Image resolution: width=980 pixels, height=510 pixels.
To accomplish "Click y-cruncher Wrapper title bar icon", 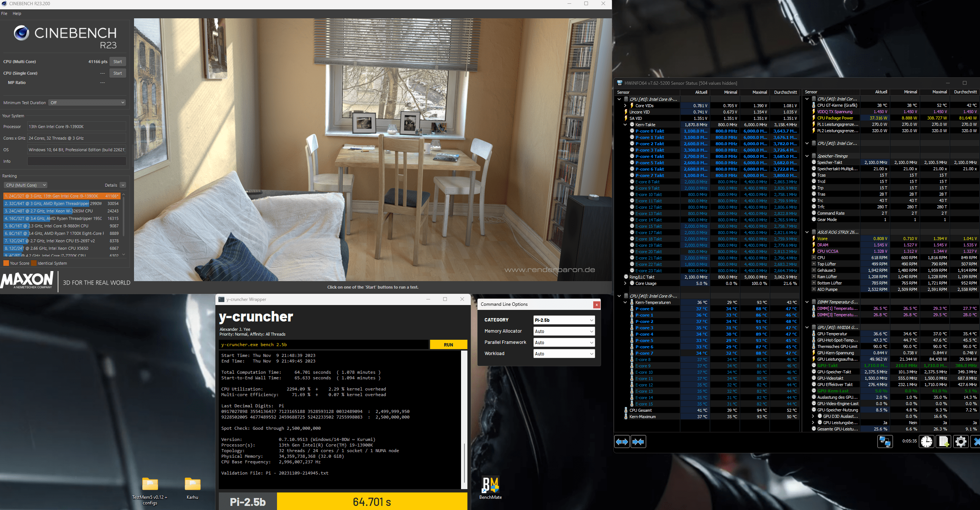I will [x=221, y=299].
